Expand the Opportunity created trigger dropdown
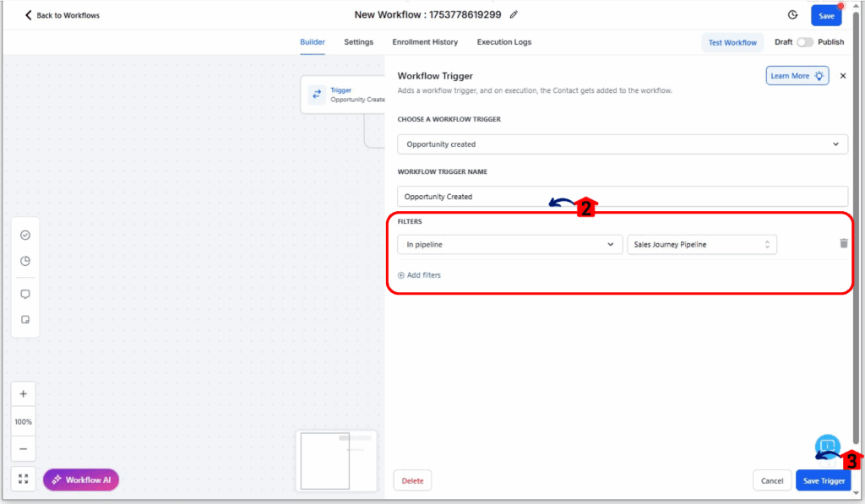 [x=622, y=144]
